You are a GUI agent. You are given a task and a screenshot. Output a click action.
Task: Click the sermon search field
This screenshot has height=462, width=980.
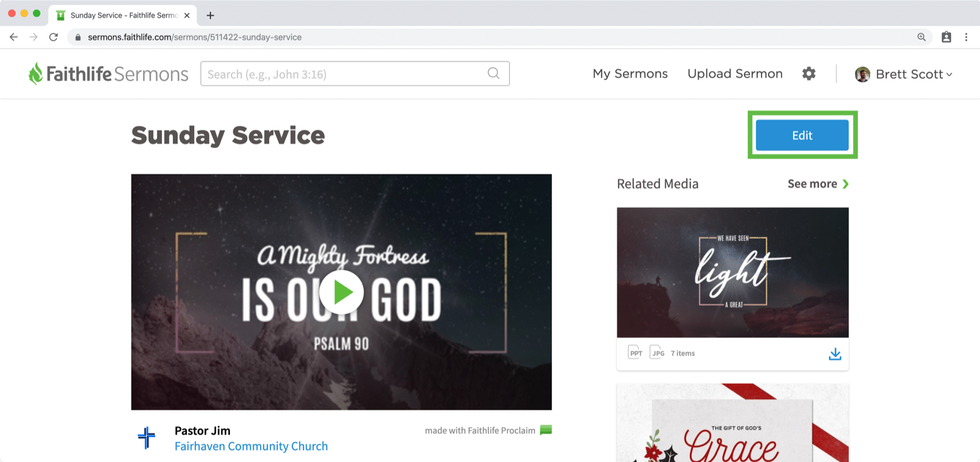coord(355,74)
